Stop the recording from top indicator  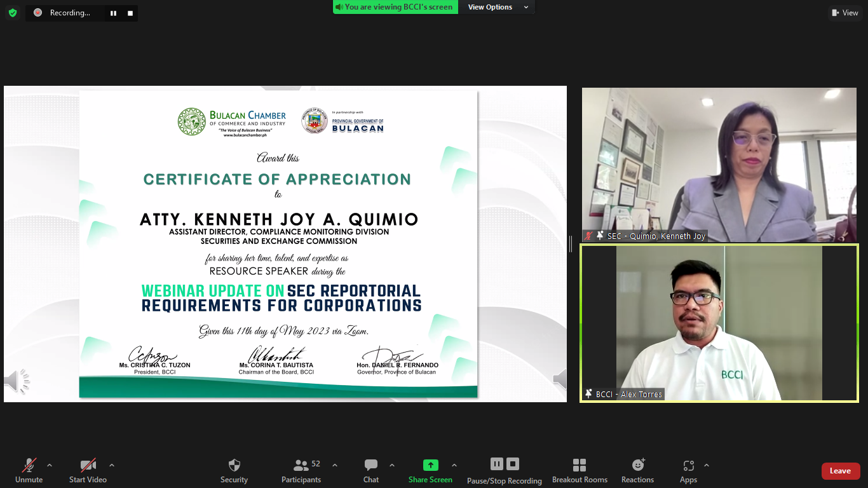(x=130, y=13)
